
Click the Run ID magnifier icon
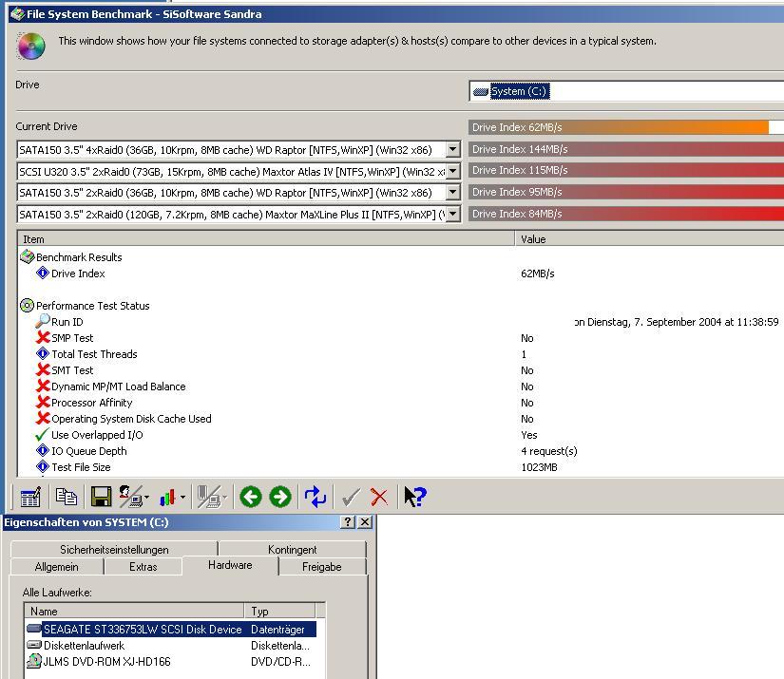tap(43, 321)
